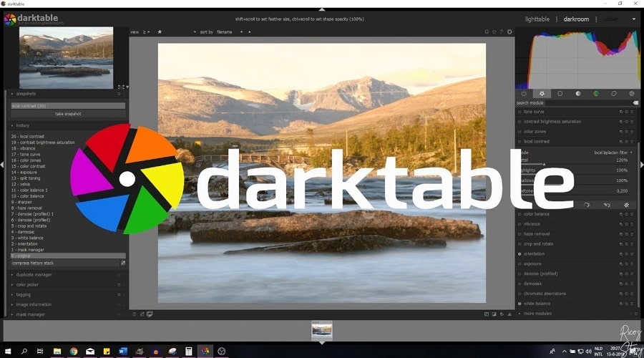Select history item 0 - original
The width and height of the screenshot is (644, 358).
pyautogui.click(x=68, y=256)
